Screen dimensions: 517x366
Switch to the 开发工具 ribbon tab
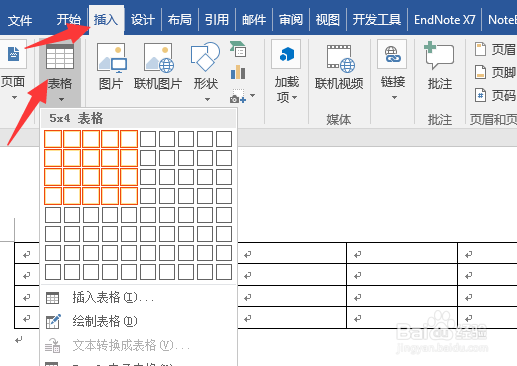tap(377, 20)
